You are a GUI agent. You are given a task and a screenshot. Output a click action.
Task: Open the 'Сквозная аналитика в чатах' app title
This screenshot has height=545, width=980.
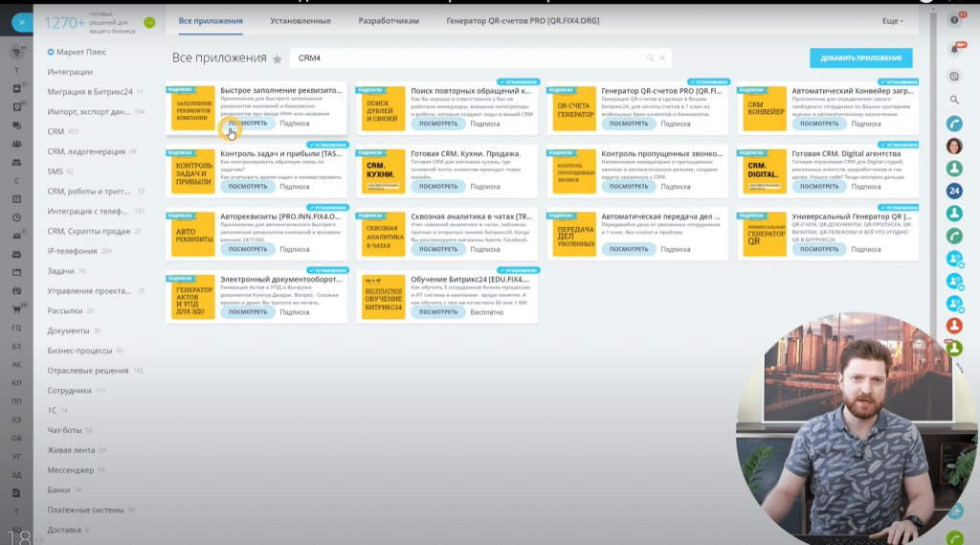pyautogui.click(x=472, y=216)
